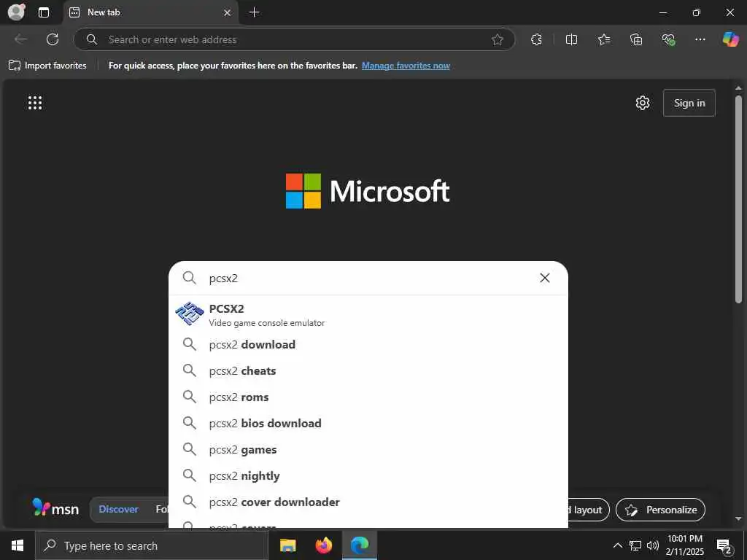Select the pcsx2 cover downloader suggestion

coord(368,502)
